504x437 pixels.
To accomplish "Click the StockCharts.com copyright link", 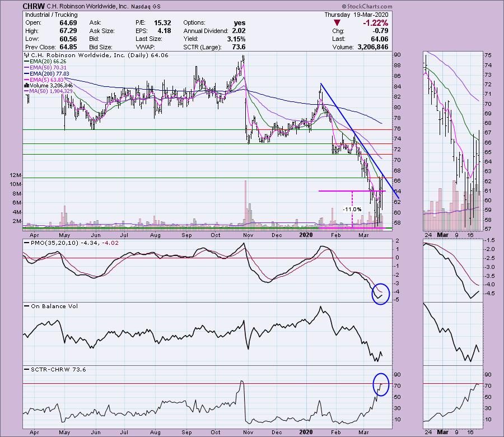I will tap(367, 6).
